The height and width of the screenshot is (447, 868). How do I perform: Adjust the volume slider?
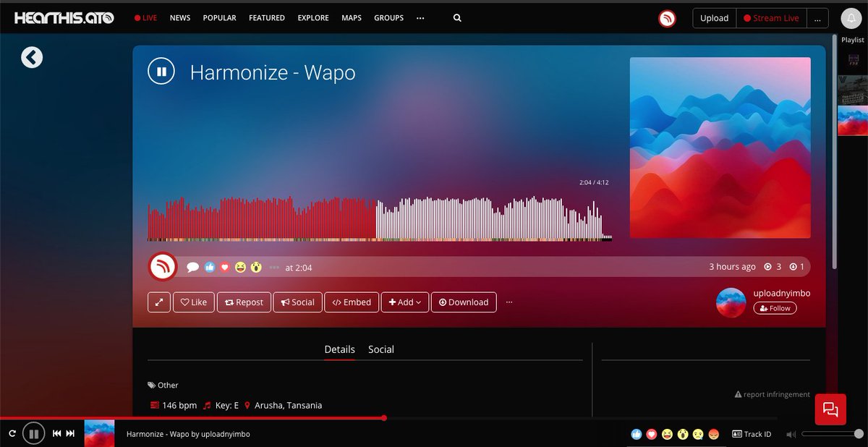tap(832, 434)
